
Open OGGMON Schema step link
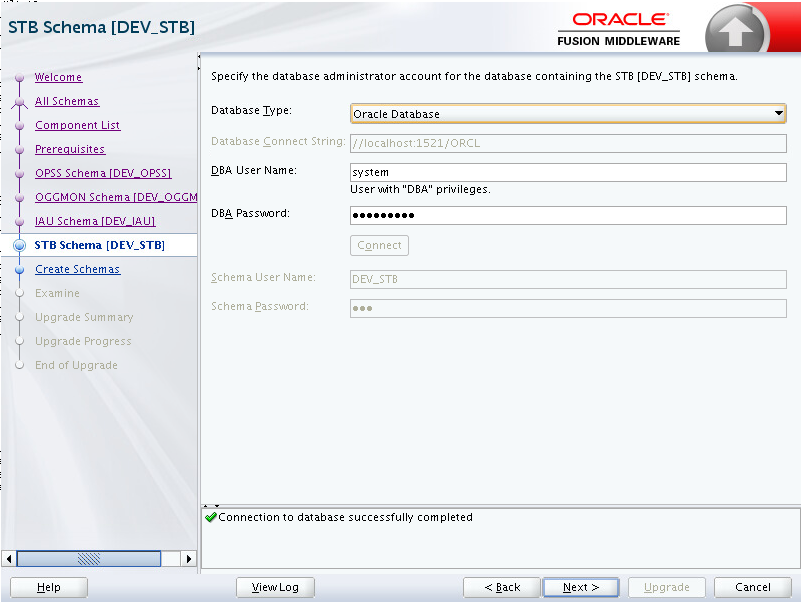(116, 197)
